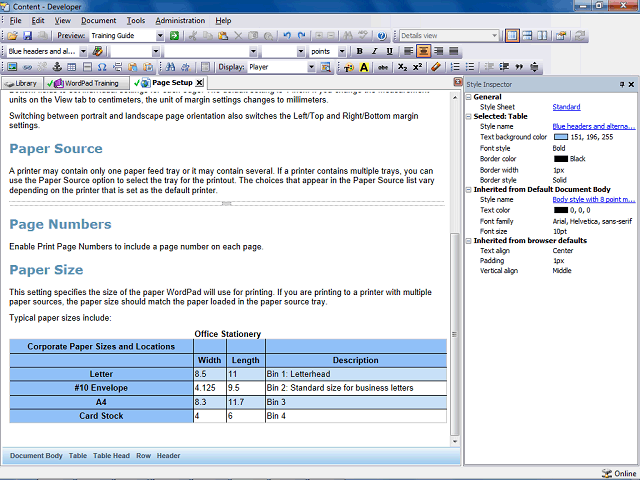Image resolution: width=640 pixels, height=480 pixels.
Task: Click the eraser clear formatting icon
Action: [x=436, y=67]
